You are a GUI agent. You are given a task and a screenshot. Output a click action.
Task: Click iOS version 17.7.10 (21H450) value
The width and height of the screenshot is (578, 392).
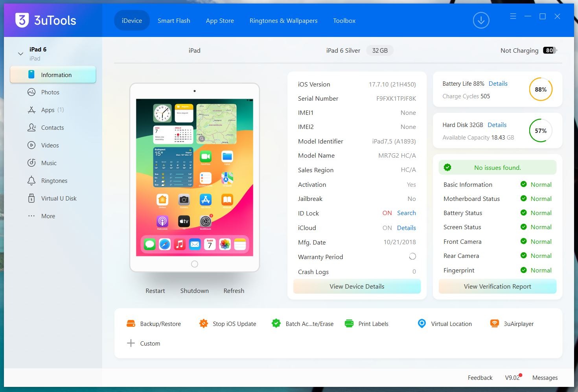pyautogui.click(x=392, y=85)
